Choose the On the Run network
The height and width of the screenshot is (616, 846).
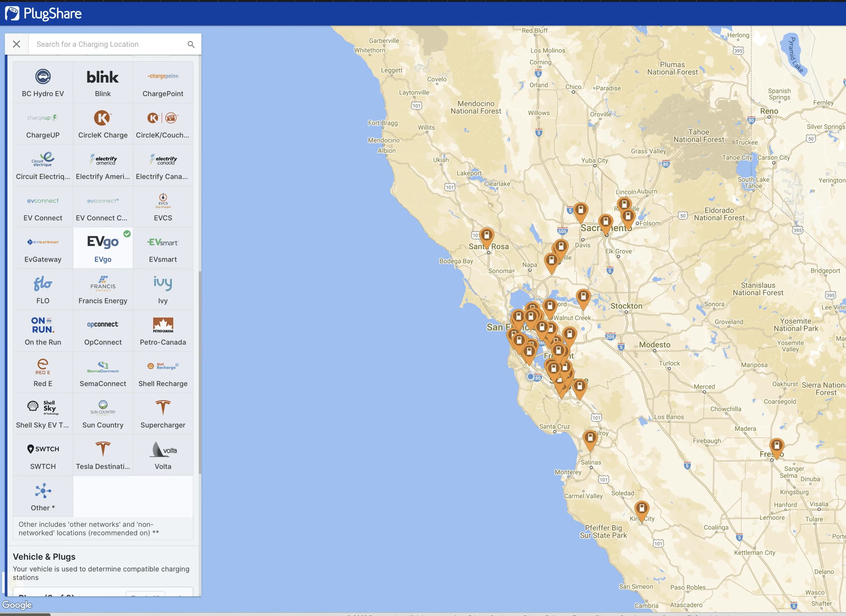point(43,331)
